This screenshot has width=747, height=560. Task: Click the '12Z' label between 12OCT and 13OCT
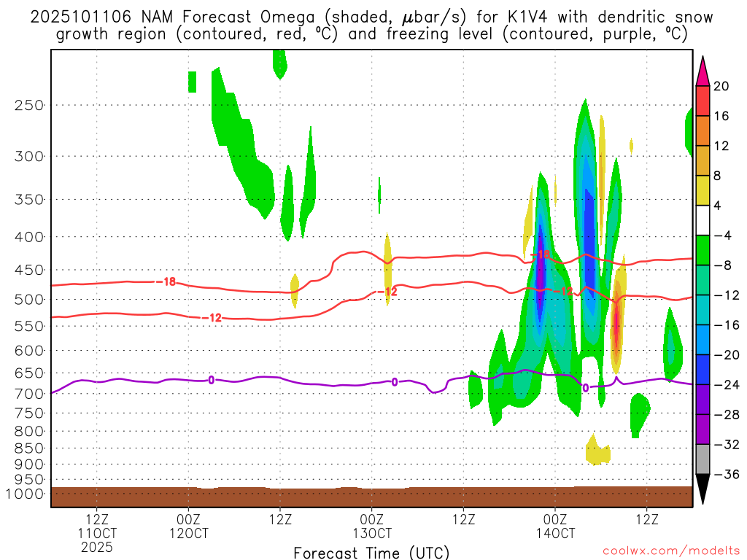click(x=280, y=519)
